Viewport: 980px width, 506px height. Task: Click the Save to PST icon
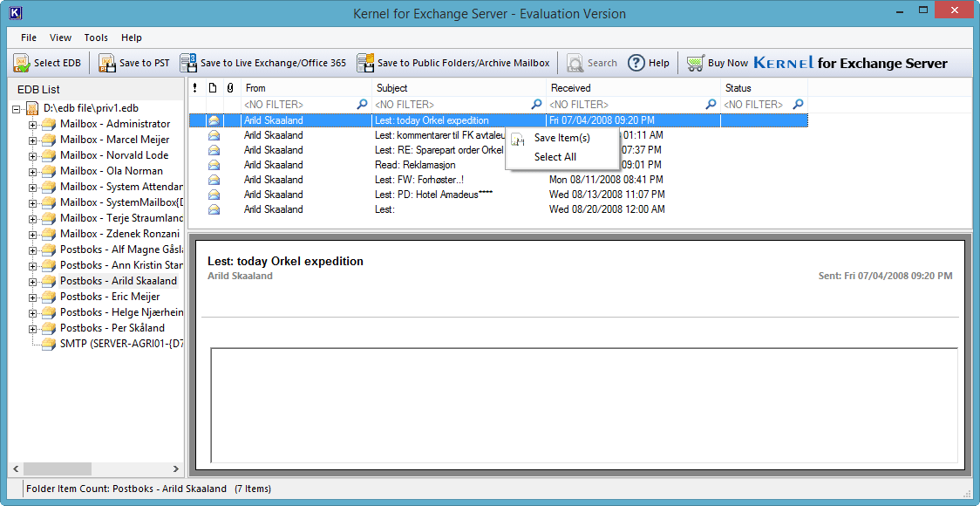106,63
